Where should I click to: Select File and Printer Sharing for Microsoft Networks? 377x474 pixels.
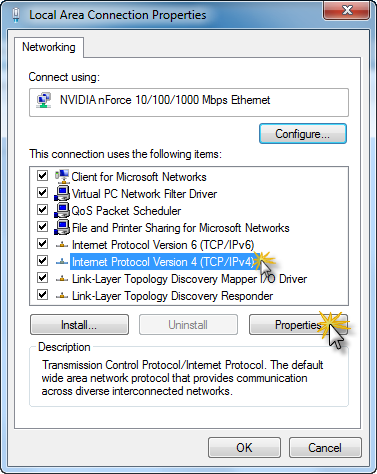(x=181, y=228)
